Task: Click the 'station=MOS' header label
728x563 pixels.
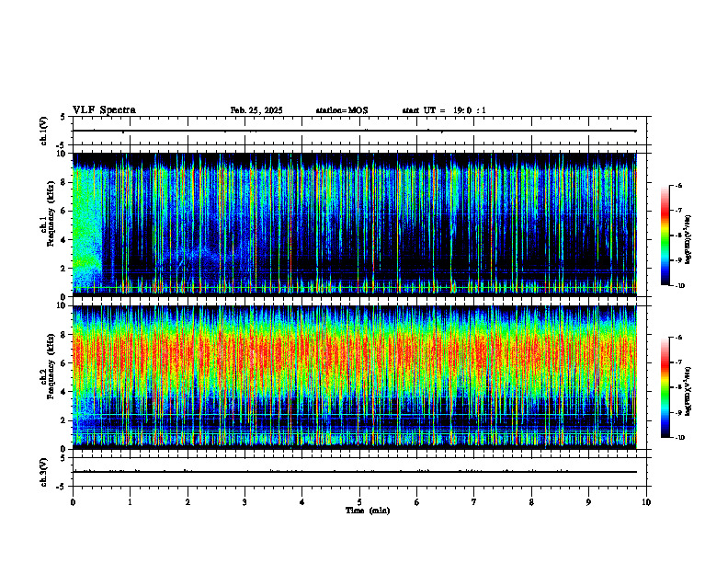Action: (x=342, y=110)
